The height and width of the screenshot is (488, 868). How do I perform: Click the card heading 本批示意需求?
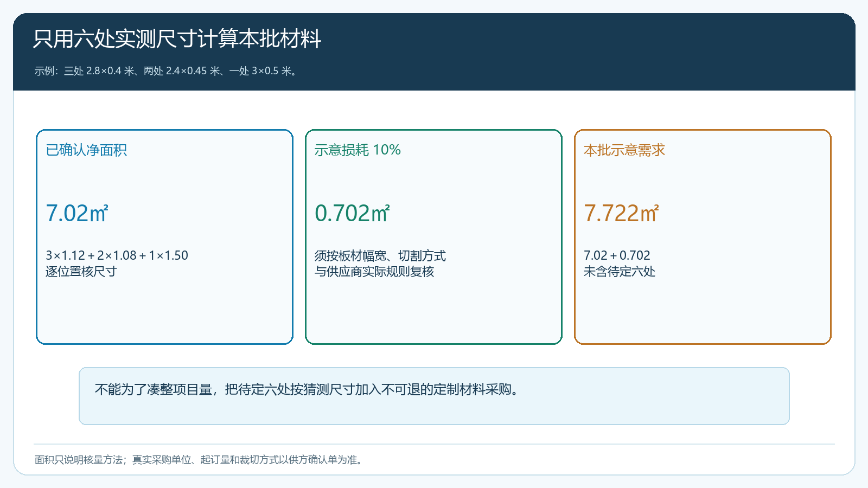coord(624,150)
